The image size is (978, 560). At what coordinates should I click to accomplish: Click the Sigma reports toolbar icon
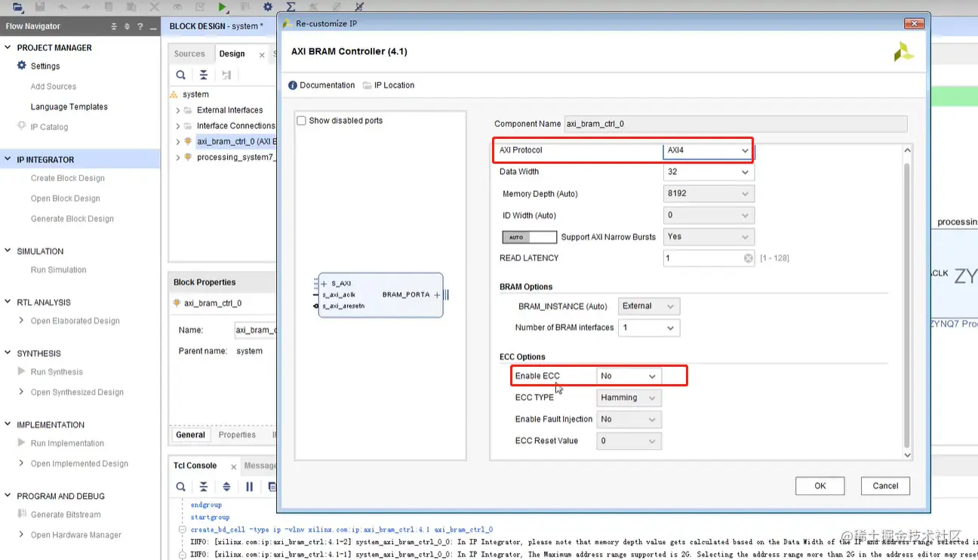point(291,7)
